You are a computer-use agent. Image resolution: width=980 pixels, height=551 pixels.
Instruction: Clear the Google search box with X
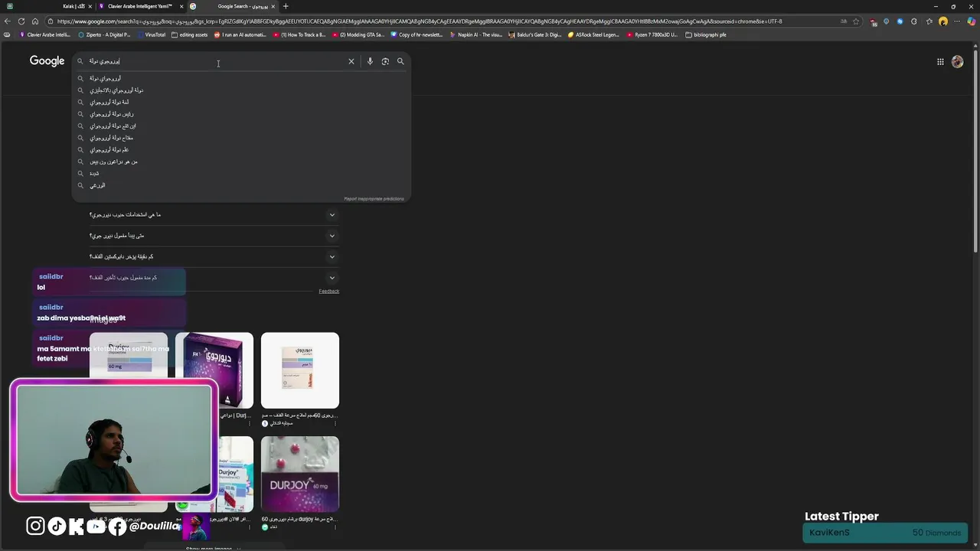(x=351, y=61)
